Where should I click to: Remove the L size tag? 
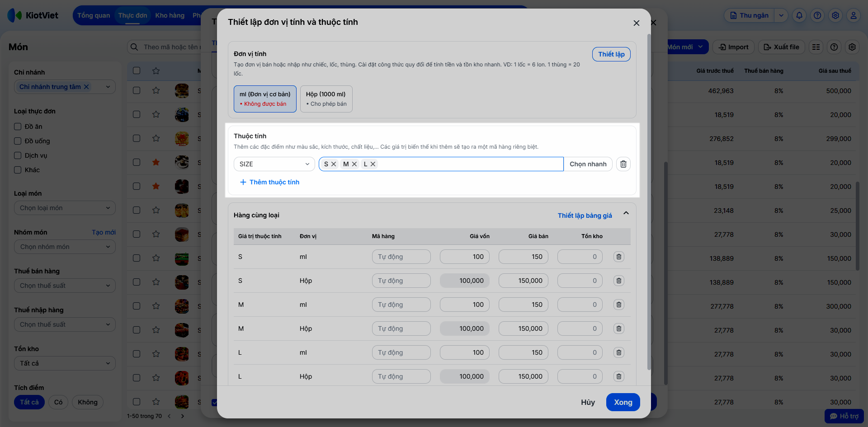click(x=373, y=164)
